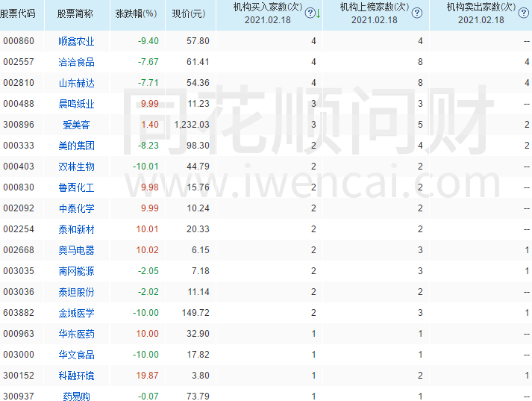The image size is (532, 401).
Task: Open help icon for 机构买入家数 column
Action: point(310,13)
